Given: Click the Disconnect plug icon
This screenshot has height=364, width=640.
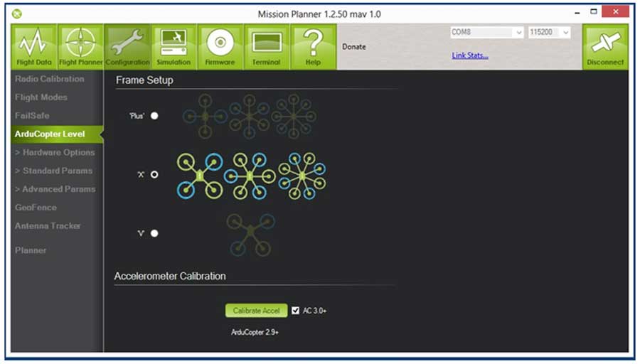Looking at the screenshot, I should [x=605, y=46].
